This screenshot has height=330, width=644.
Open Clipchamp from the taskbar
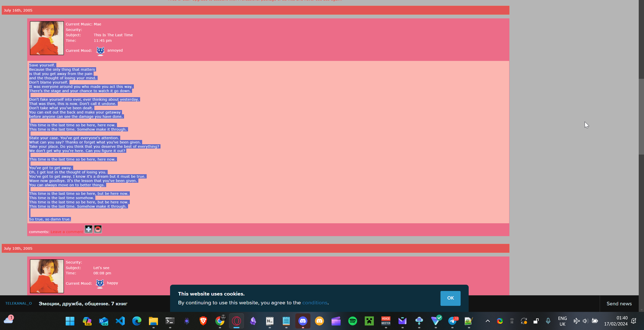tap(336, 321)
